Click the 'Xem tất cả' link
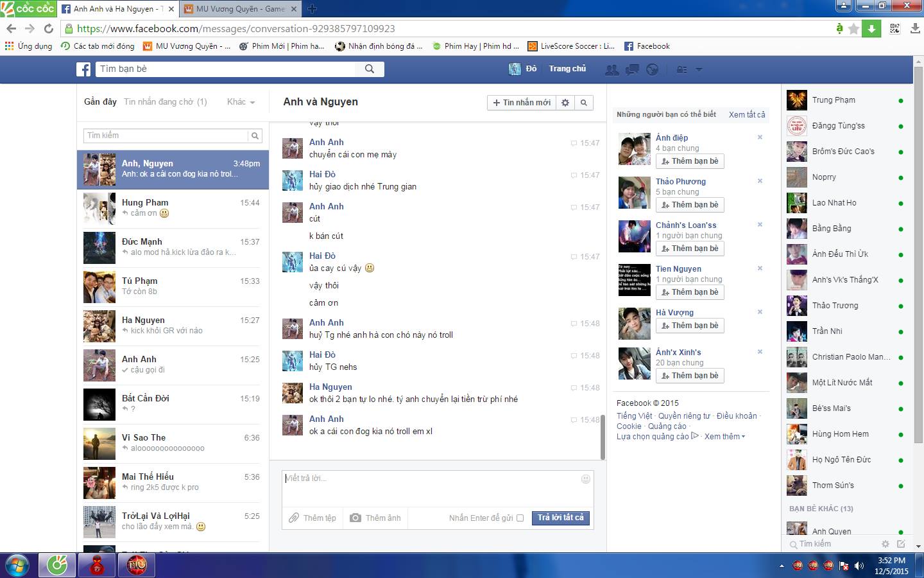 pos(747,115)
